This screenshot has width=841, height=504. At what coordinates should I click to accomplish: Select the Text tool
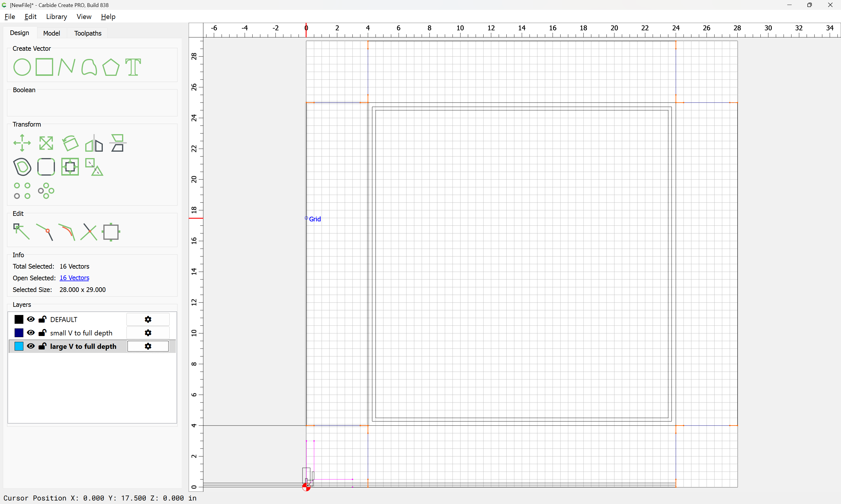coord(133,67)
